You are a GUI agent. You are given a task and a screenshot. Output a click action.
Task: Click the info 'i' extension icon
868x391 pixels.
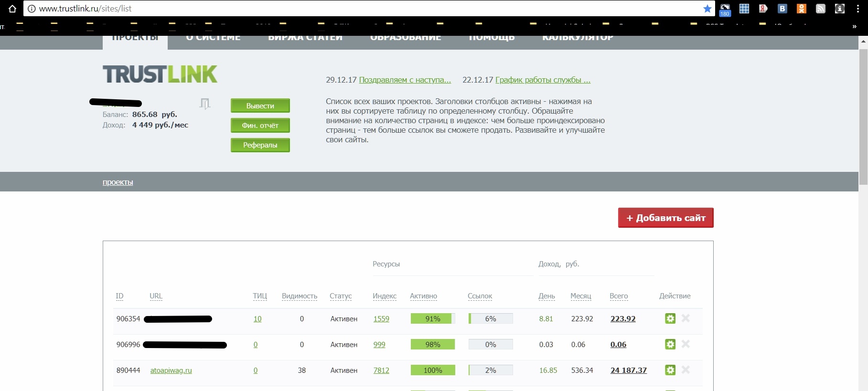pos(840,9)
